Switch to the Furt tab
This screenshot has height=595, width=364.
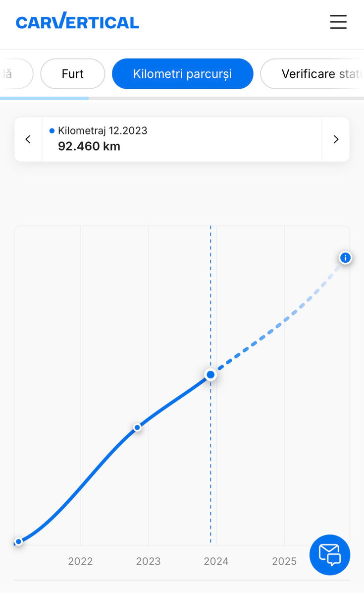tap(73, 74)
